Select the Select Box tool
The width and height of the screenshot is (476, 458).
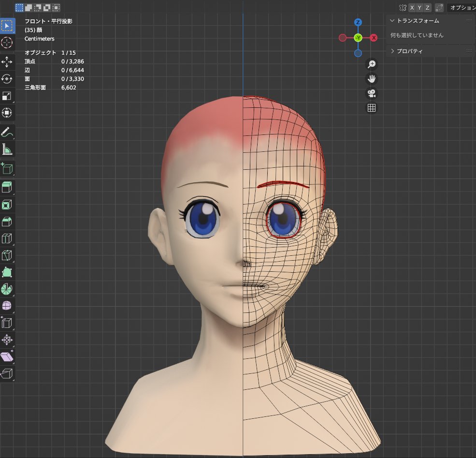point(7,26)
